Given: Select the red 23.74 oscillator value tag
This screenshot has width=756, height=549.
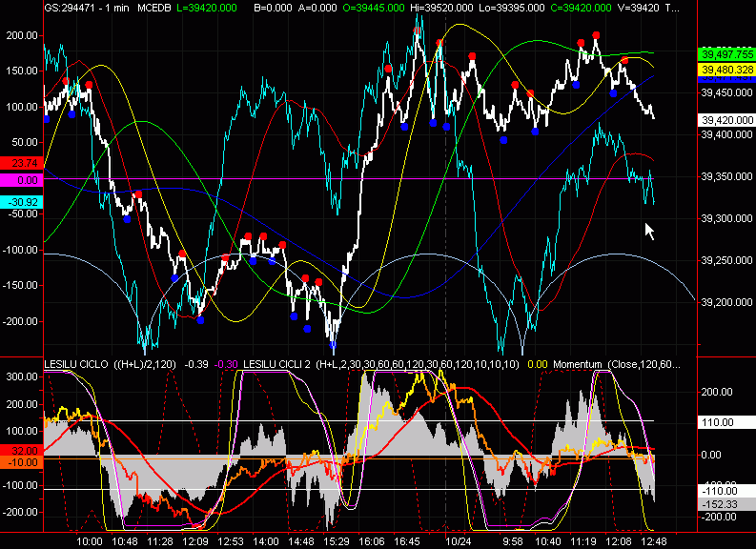Looking at the screenshot, I should 22,163.
